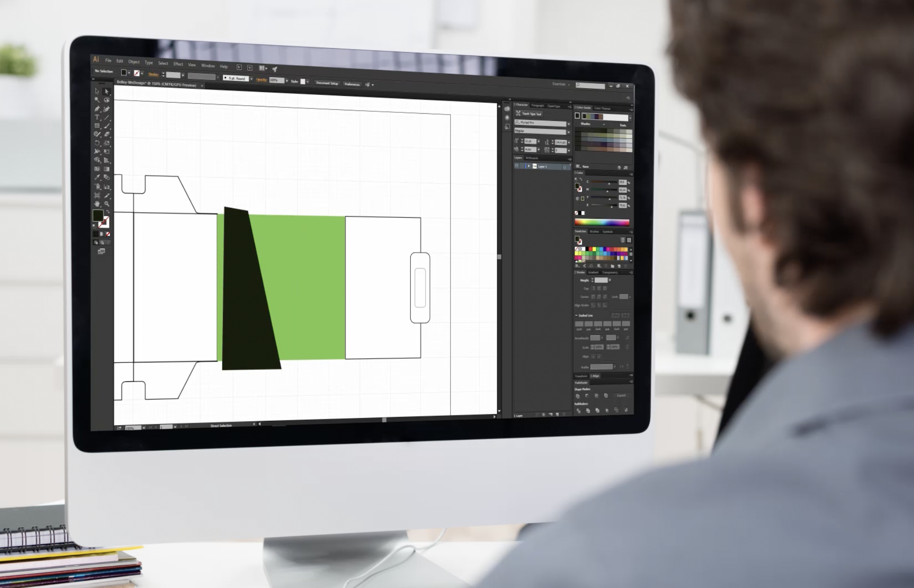Choose the Pen tool
The image size is (914, 588).
point(97,109)
